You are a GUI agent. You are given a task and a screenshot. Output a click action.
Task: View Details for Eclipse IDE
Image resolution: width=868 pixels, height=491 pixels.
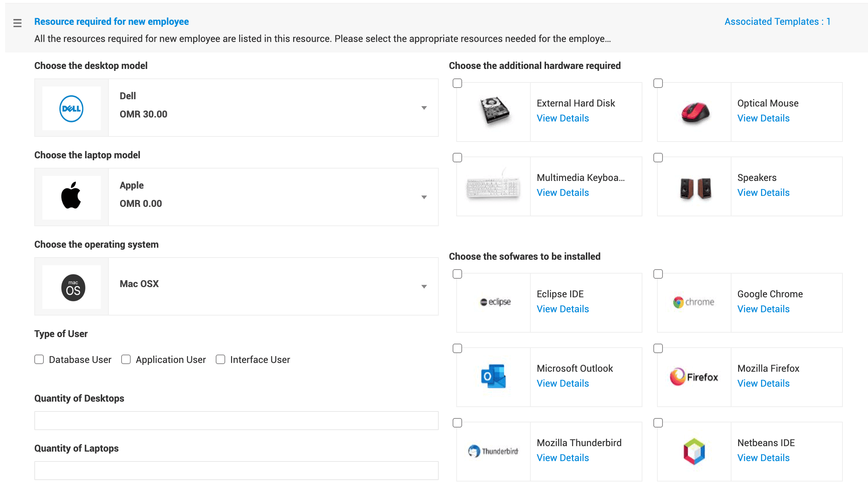(562, 309)
